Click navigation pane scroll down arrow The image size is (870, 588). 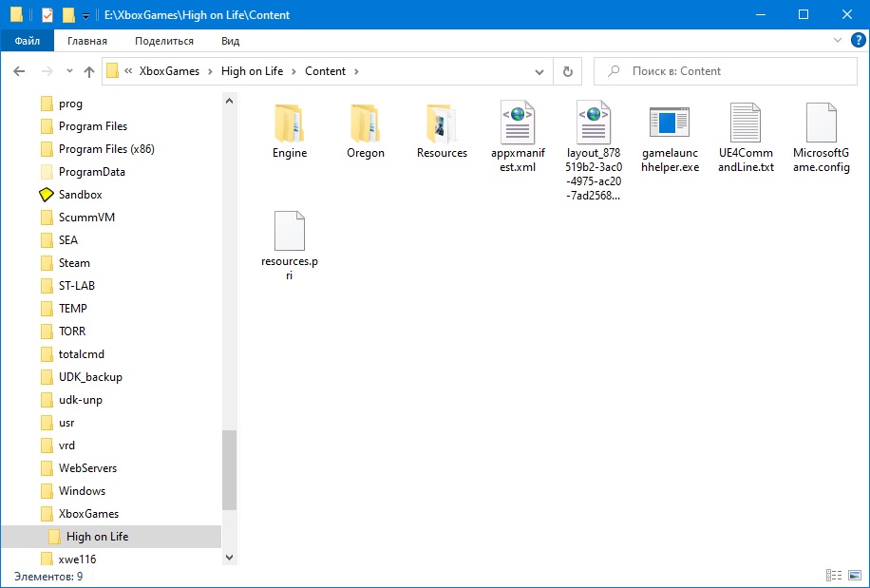(x=229, y=557)
